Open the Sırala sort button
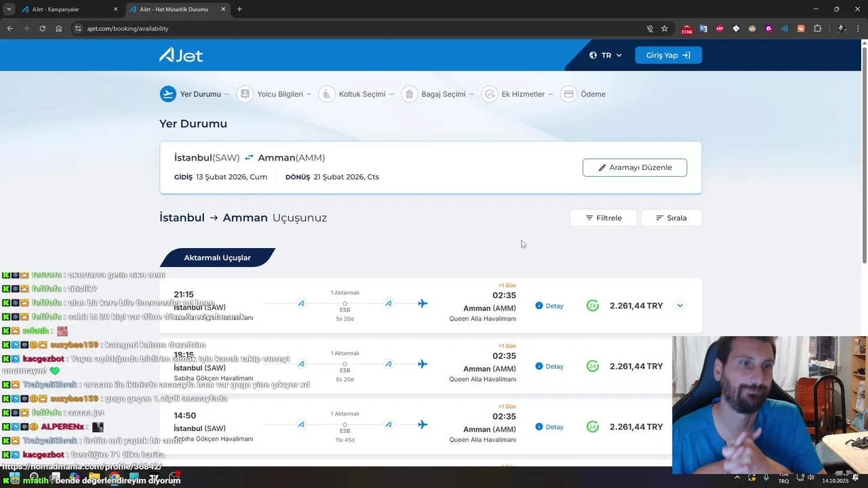 click(671, 218)
